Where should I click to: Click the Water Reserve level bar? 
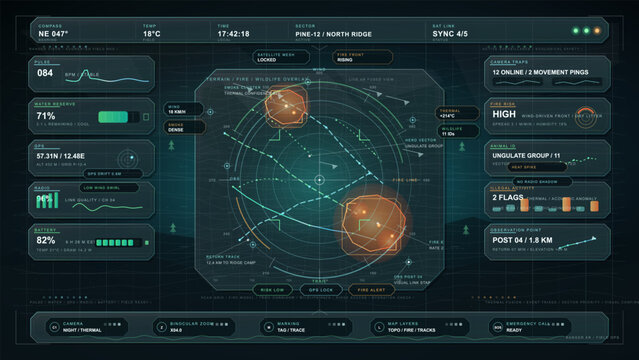(119, 117)
